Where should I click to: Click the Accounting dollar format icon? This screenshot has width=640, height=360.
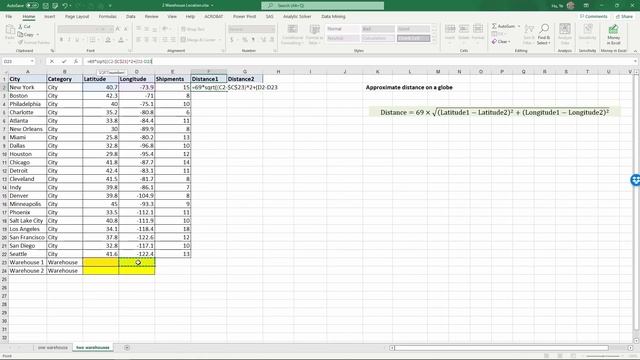pyautogui.click(x=232, y=40)
